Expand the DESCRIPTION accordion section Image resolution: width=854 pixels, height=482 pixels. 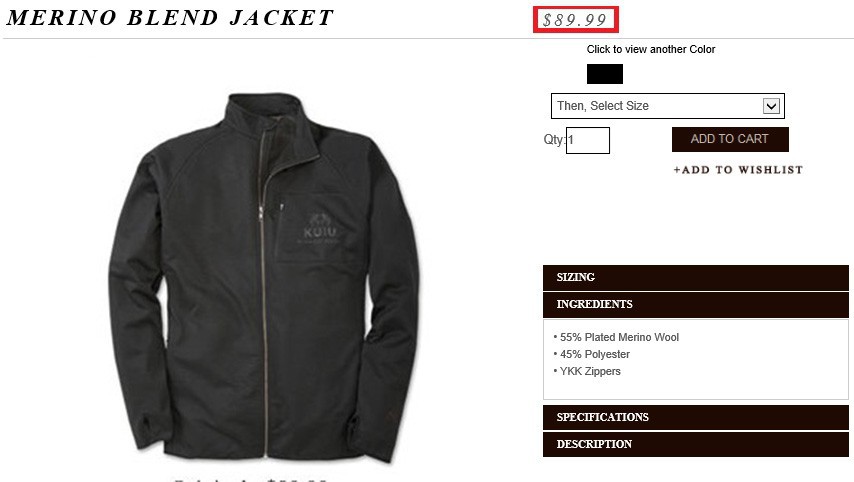[696, 444]
